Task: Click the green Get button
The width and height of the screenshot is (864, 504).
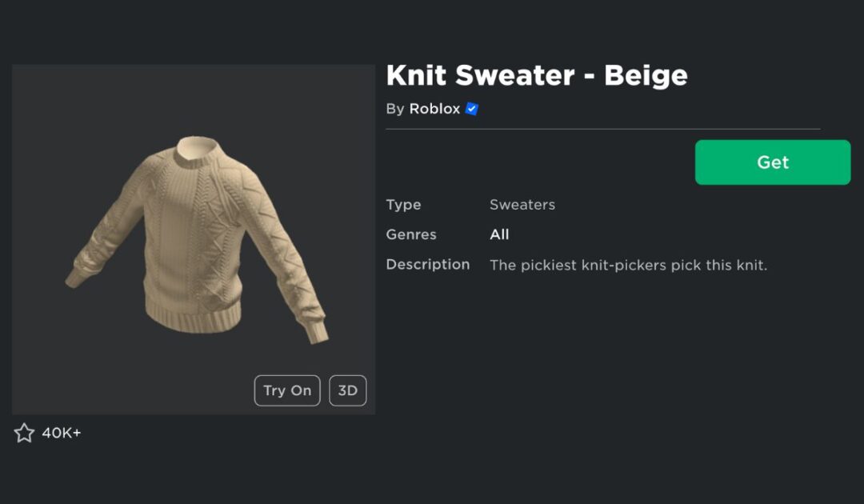Action: [771, 162]
